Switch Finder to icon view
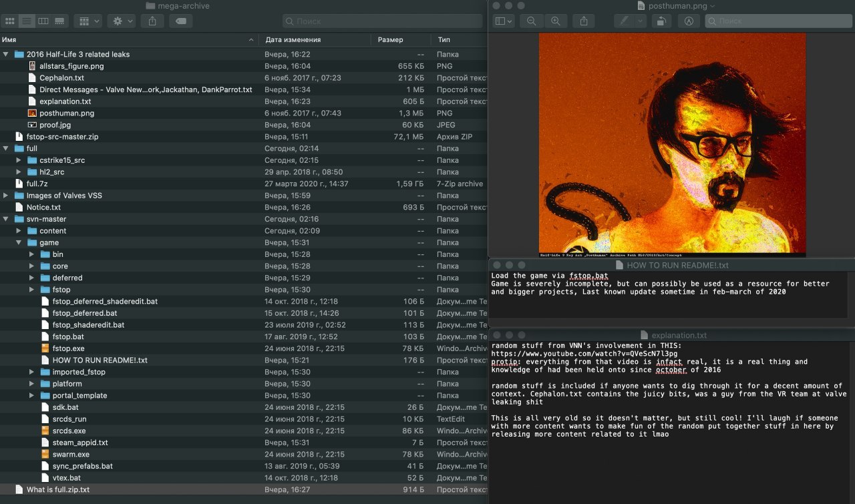The height and width of the screenshot is (504, 855). point(10,21)
